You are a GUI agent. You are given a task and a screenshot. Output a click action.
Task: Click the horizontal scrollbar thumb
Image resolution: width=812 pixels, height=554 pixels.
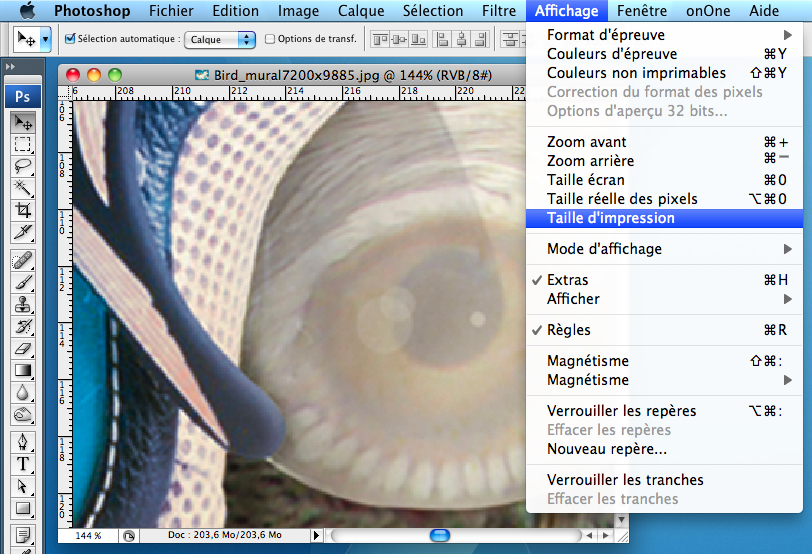440,536
